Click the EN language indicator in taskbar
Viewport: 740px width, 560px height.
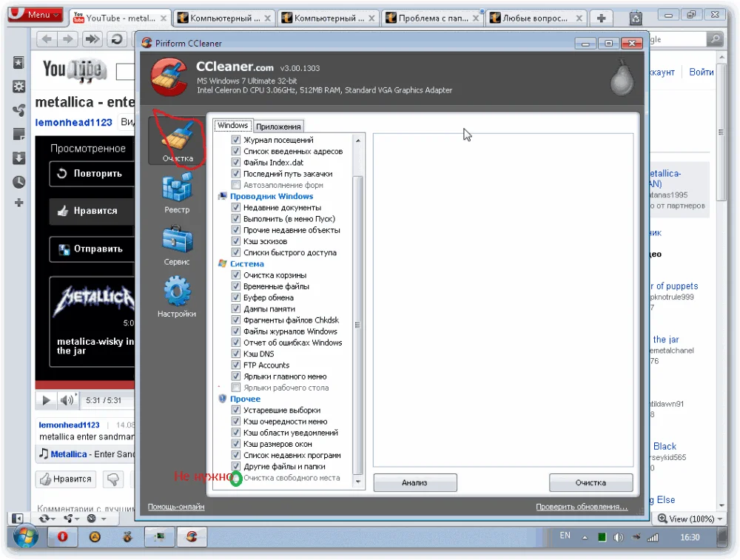point(565,536)
